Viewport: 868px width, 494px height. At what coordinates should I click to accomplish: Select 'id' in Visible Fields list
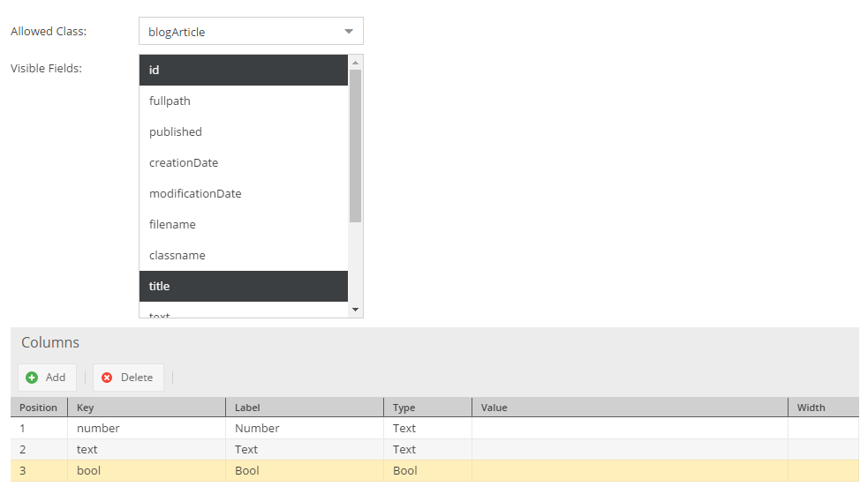coord(243,70)
